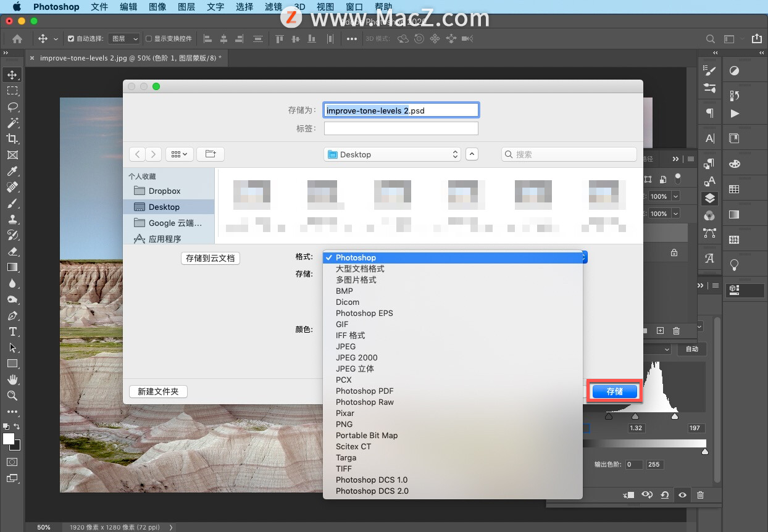Select the Zoom tool
768x532 pixels.
(x=12, y=396)
